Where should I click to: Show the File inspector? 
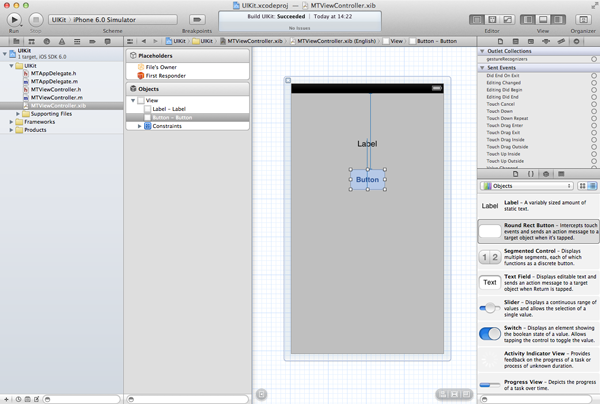[500, 41]
